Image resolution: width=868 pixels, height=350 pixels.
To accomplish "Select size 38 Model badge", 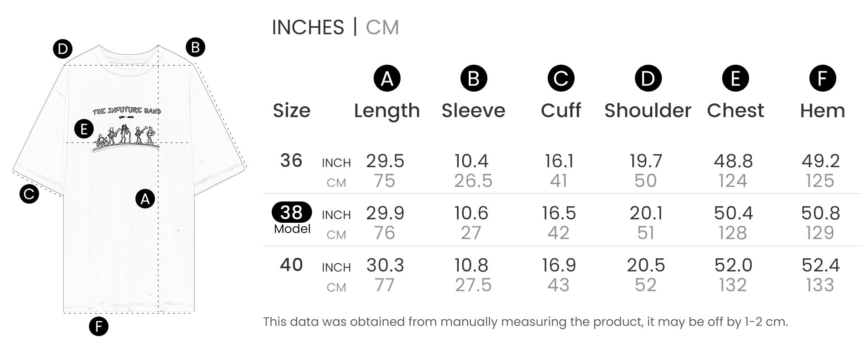I will tap(292, 213).
